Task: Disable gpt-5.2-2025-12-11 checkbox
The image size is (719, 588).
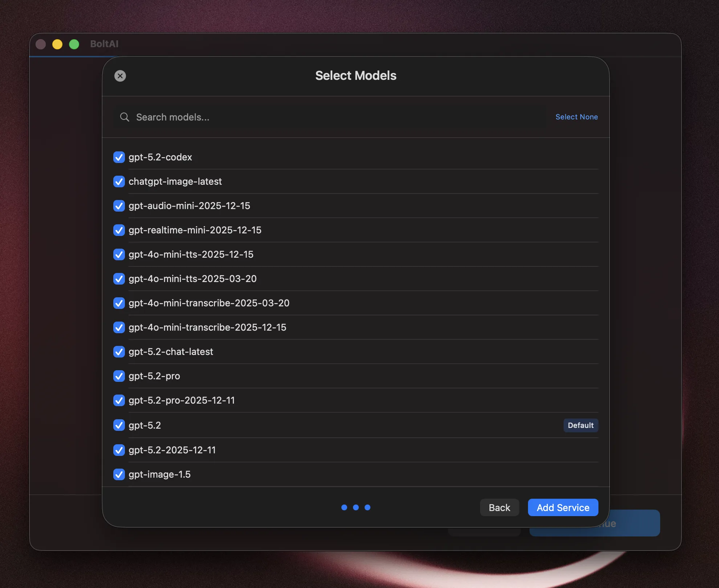Action: point(119,450)
